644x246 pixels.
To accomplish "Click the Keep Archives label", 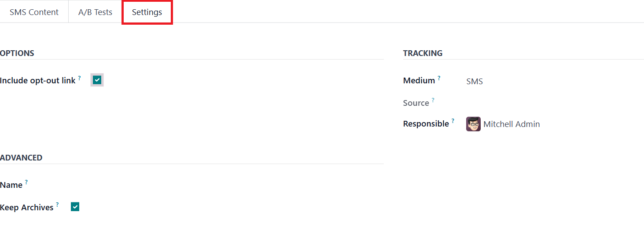I will coord(27,207).
